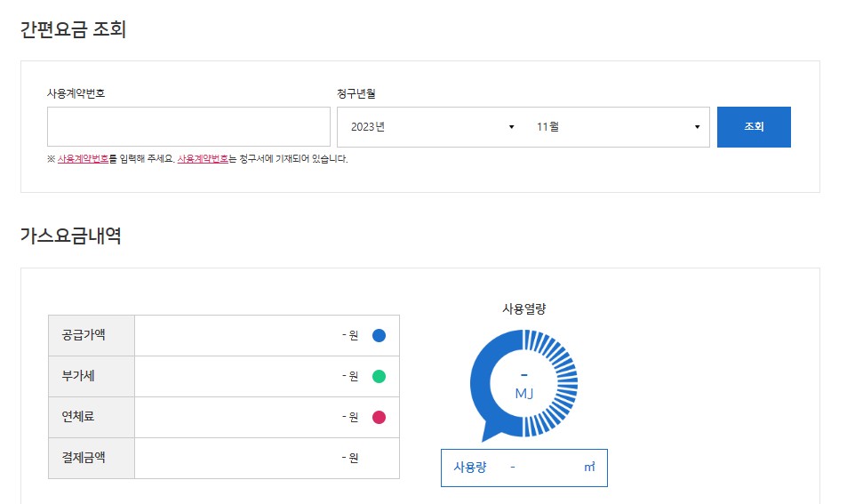
Task: Click the 사용계약번호 input field
Action: point(188,126)
